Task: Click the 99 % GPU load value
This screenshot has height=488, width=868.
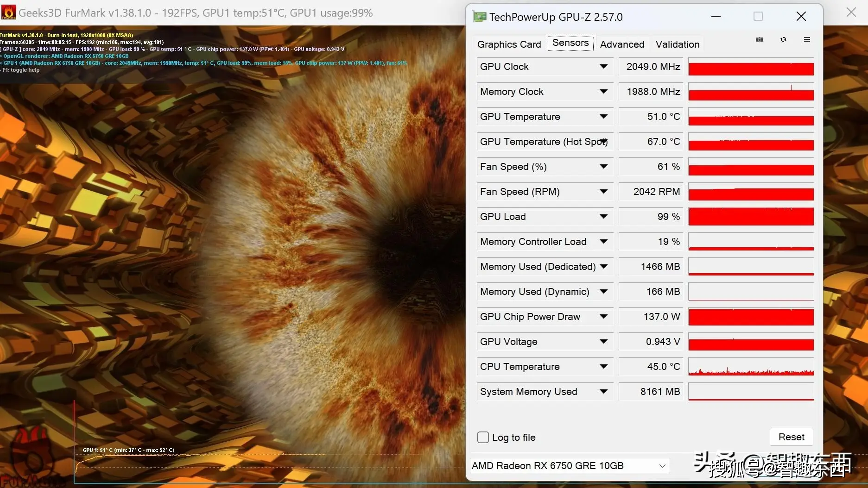Action: (651, 217)
